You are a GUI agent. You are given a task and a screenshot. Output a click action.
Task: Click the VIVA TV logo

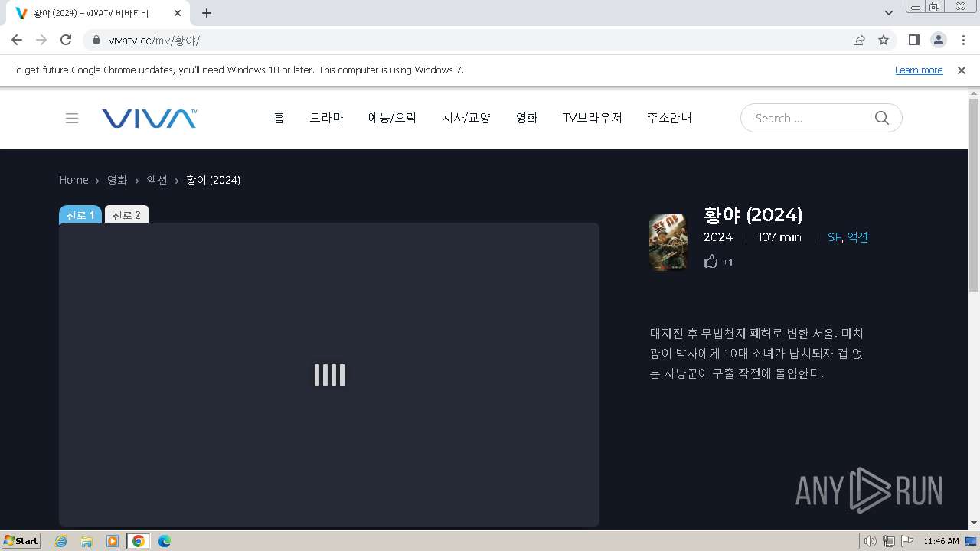(x=149, y=118)
